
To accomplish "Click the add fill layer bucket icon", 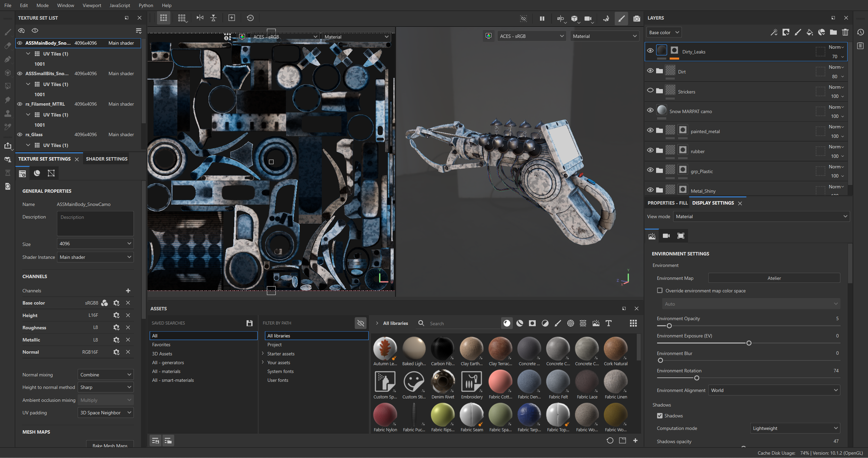I will click(x=809, y=32).
